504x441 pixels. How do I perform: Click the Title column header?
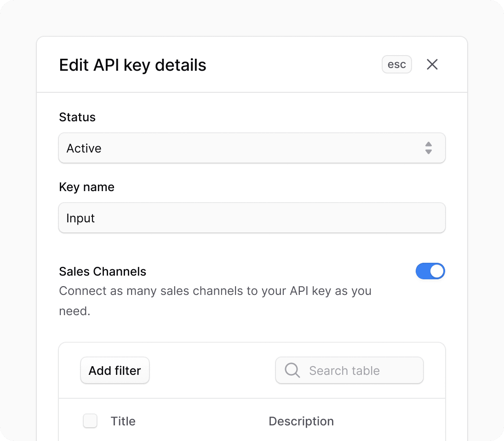[x=123, y=421]
